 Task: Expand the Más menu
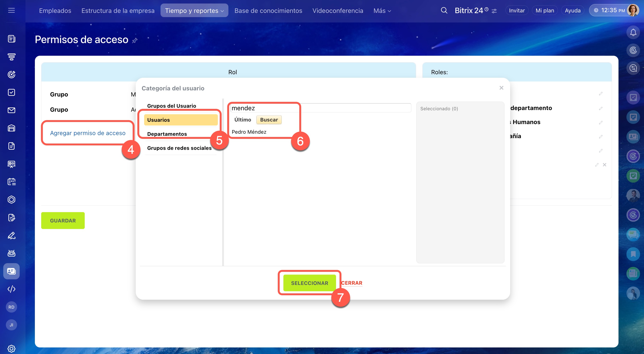click(x=382, y=11)
